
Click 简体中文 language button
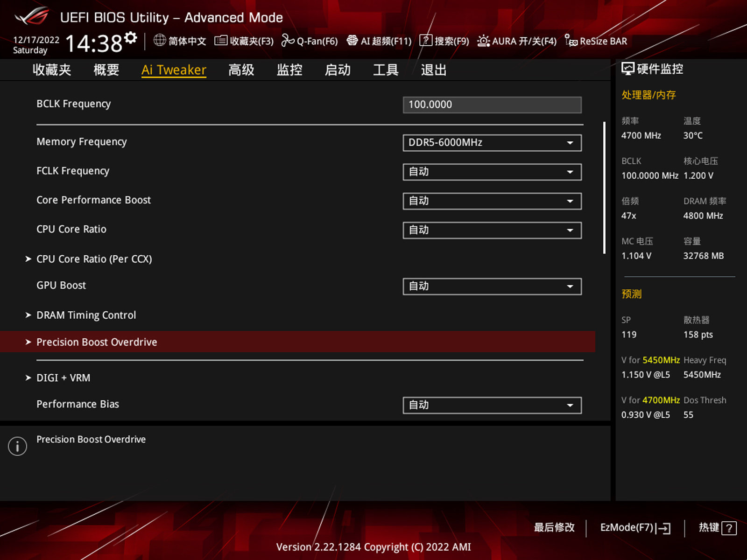point(187,41)
